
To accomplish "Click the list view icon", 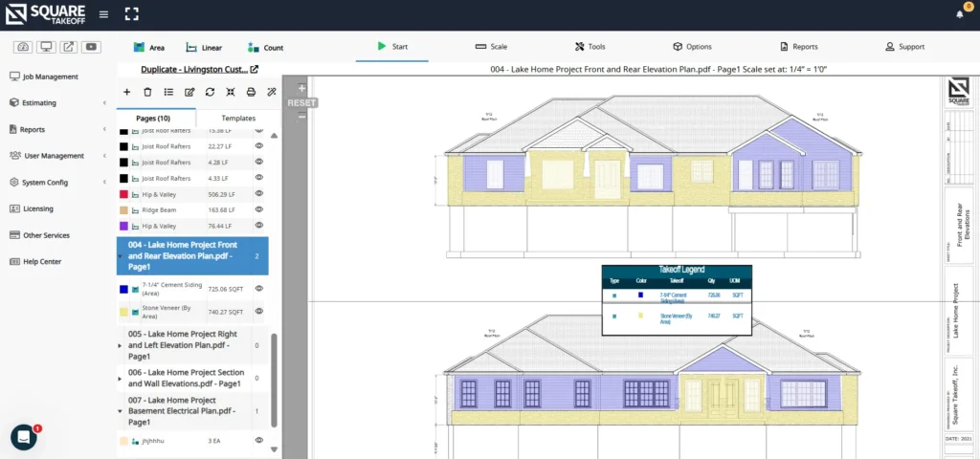I will 168,92.
